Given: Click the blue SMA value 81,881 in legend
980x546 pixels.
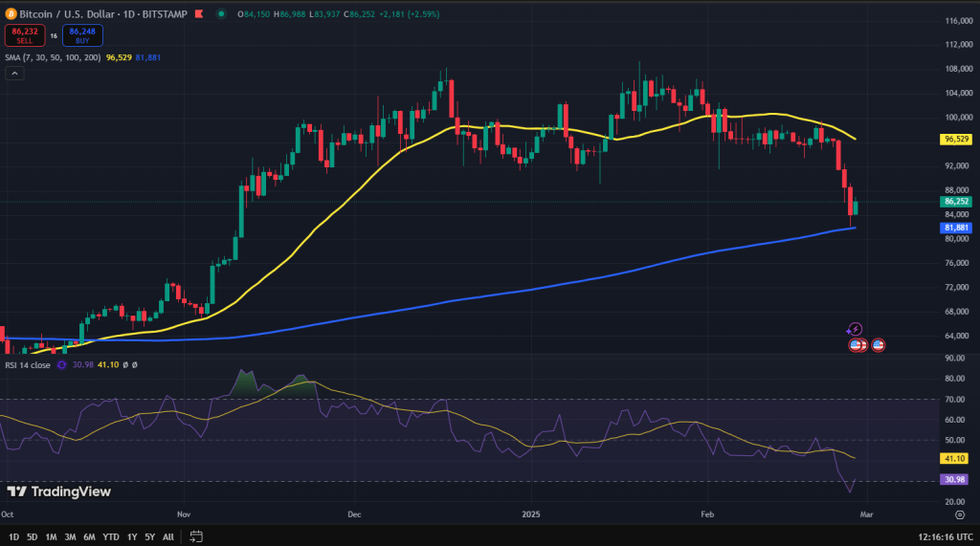Looking at the screenshot, I should [148, 57].
